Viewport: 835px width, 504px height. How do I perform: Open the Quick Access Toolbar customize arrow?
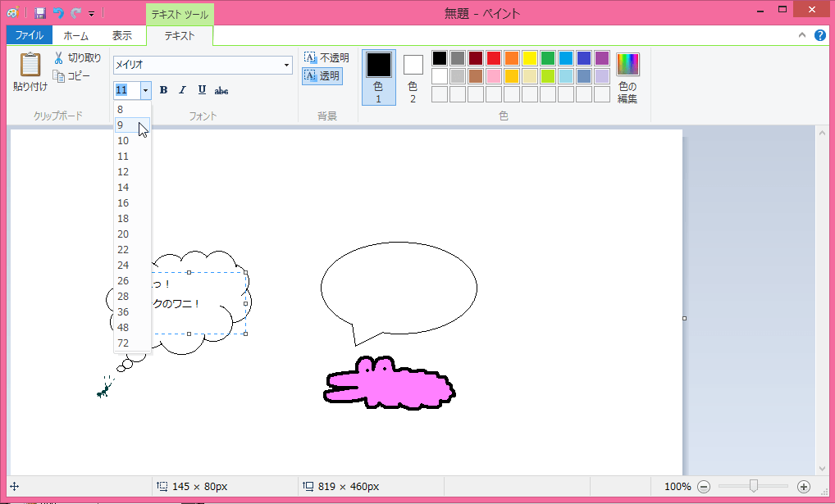(91, 13)
